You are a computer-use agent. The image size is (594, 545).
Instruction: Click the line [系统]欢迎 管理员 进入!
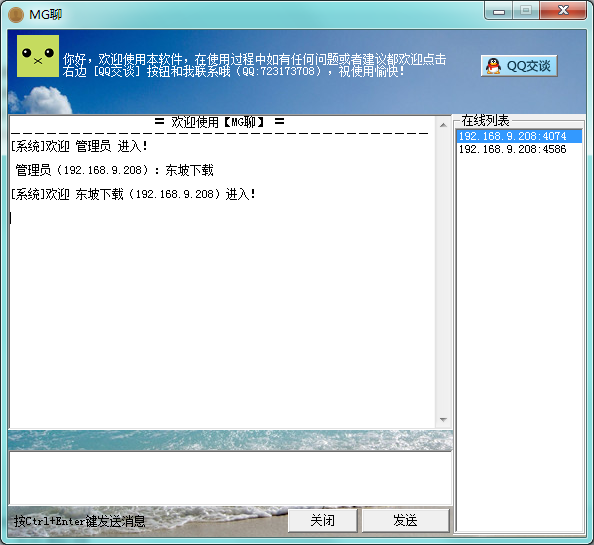click(x=79, y=146)
